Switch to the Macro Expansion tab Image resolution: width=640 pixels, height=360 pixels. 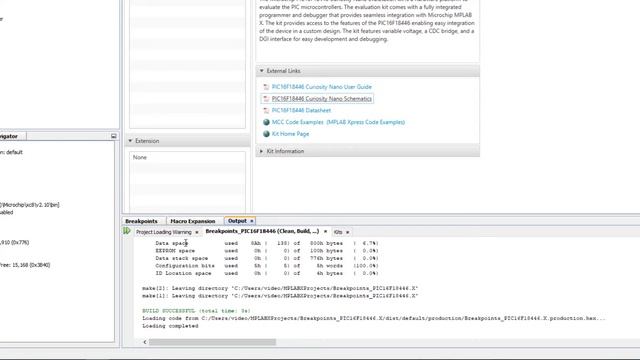[193, 221]
